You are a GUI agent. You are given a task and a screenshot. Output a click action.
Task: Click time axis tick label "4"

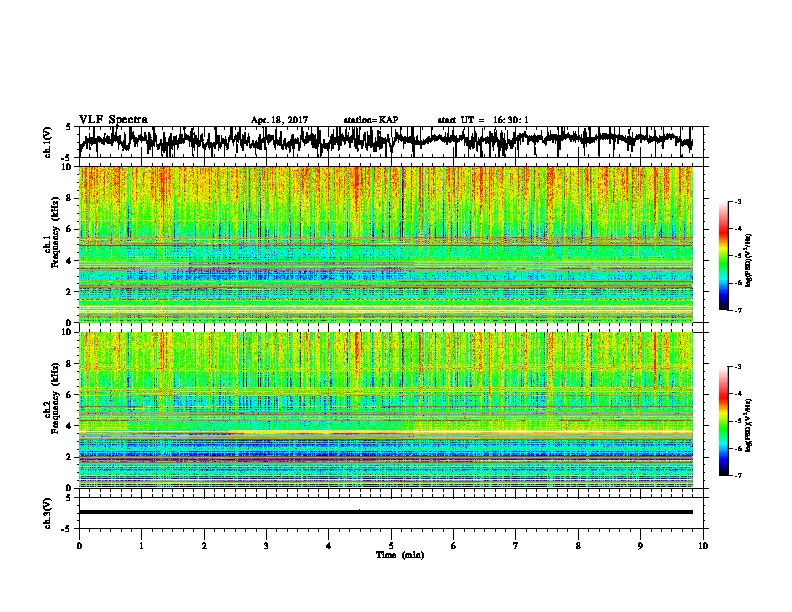click(x=329, y=545)
